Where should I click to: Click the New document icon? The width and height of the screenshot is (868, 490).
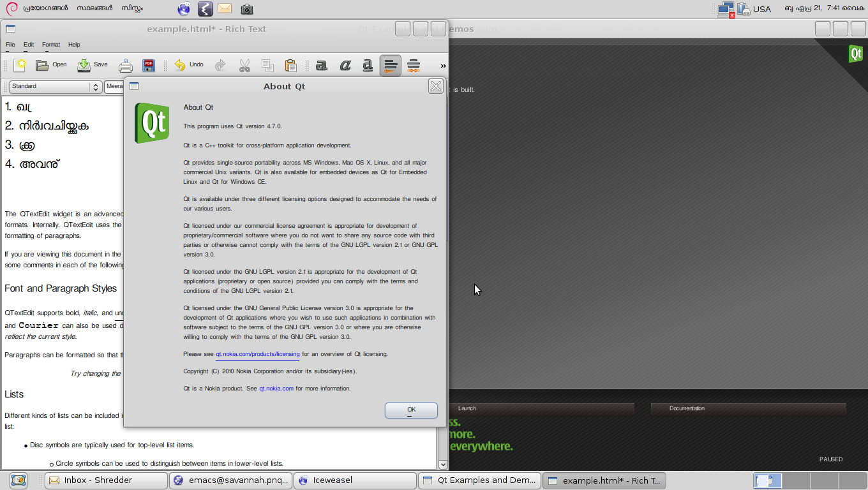[x=20, y=64]
